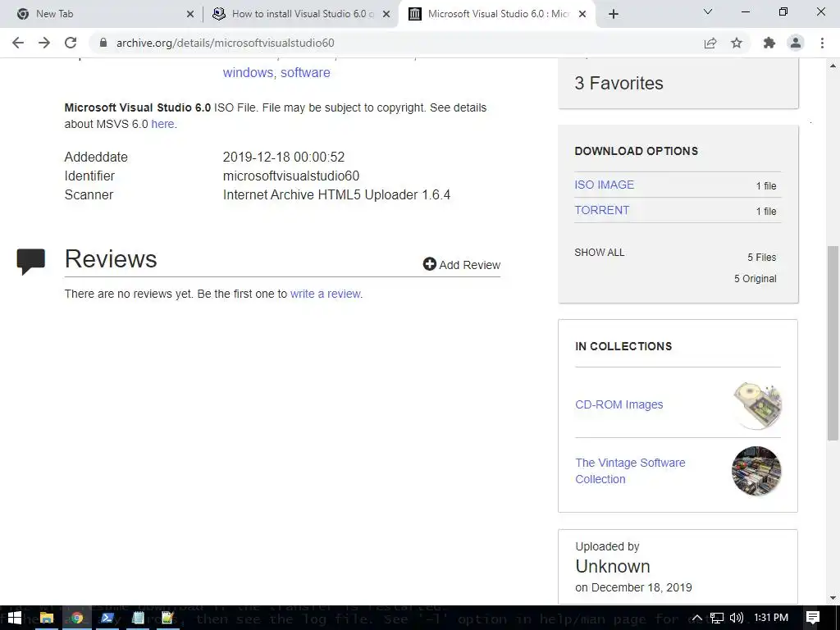This screenshot has height=630, width=840.
Task: Open the tab search chevron
Action: coord(708,11)
